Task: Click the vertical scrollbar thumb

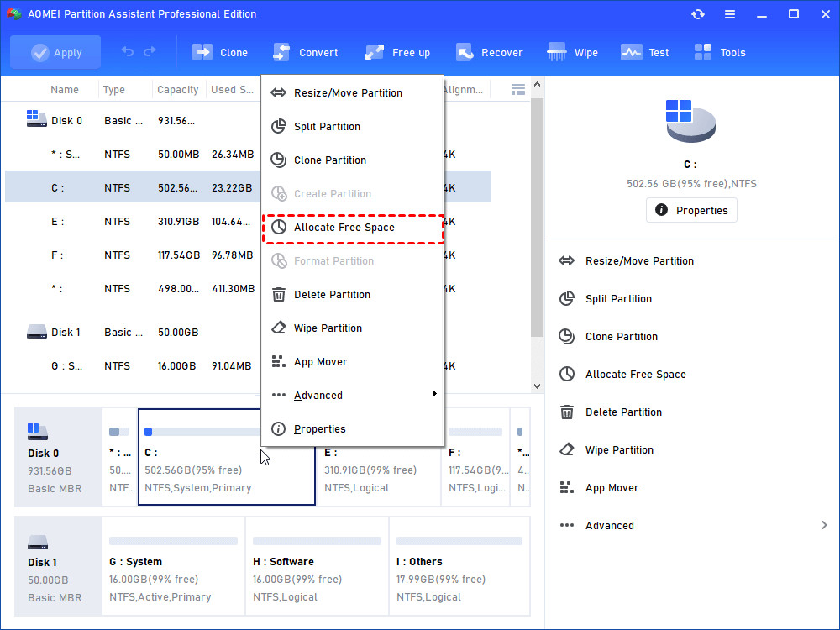Action: click(x=538, y=217)
